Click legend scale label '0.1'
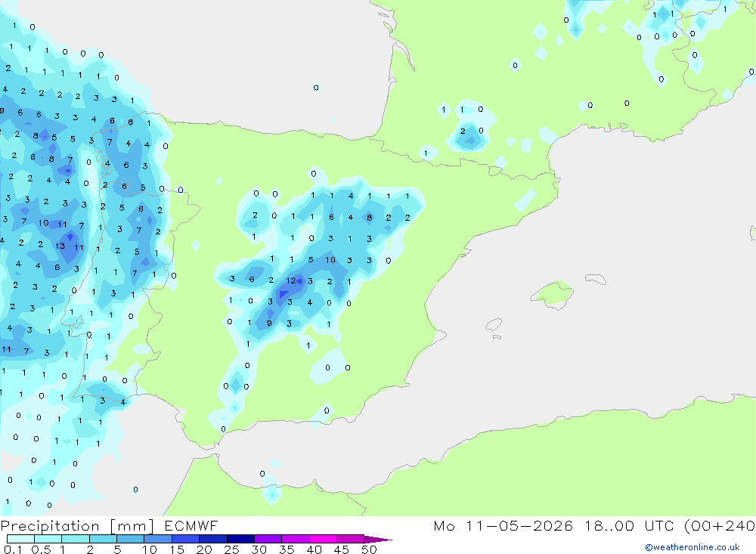The width and height of the screenshot is (756, 554). coord(13,549)
